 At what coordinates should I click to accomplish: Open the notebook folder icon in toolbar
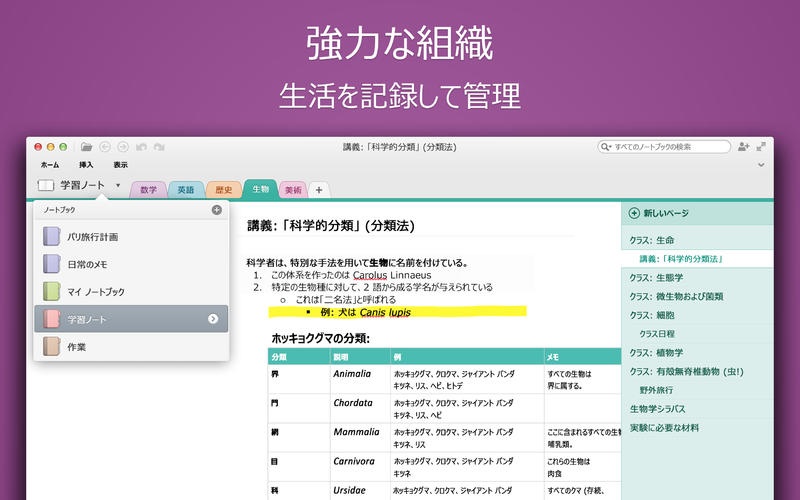87,147
